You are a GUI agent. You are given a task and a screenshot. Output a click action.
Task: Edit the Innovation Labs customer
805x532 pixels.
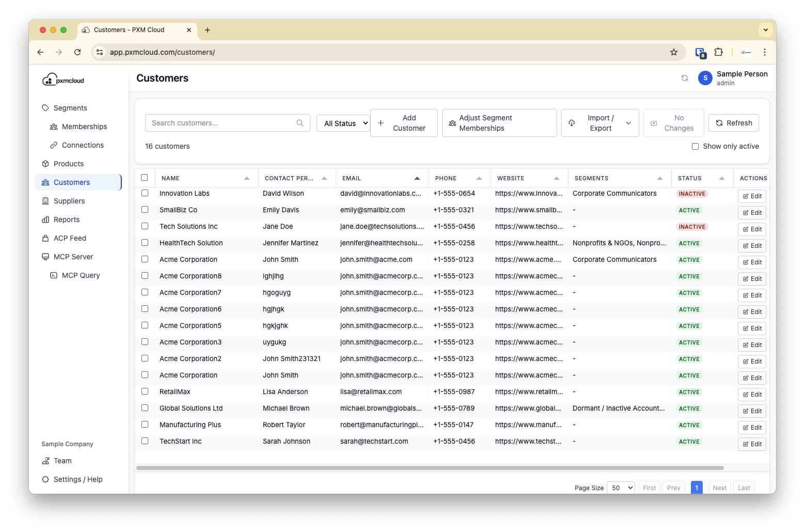tap(752, 196)
